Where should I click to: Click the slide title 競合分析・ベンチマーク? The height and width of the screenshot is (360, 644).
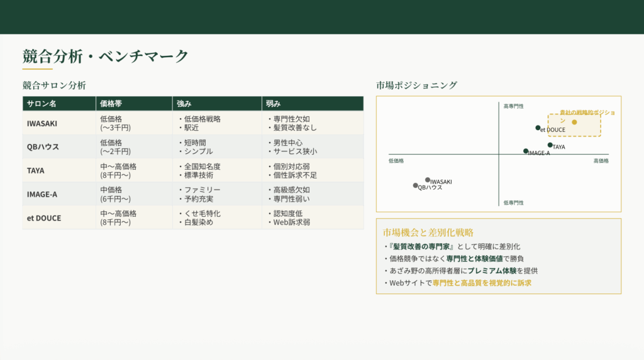tap(105, 56)
